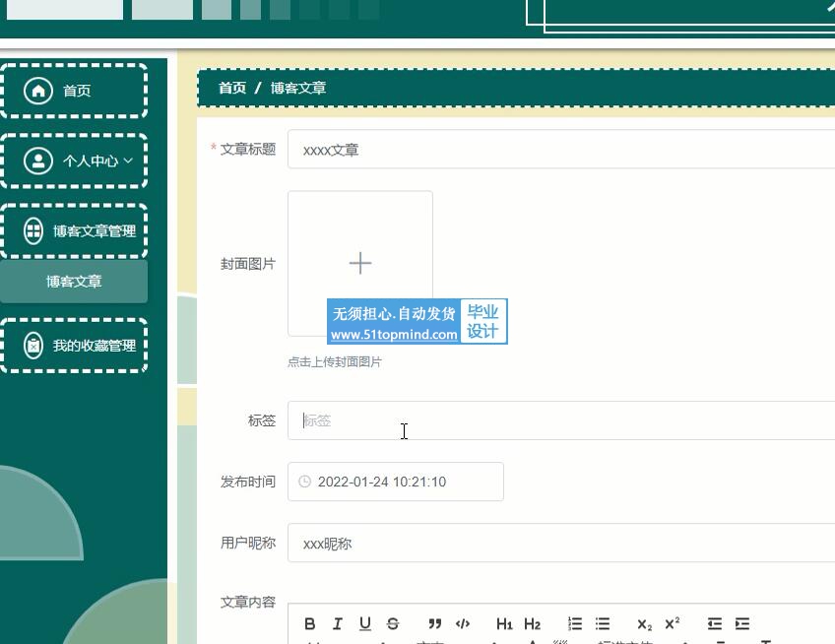This screenshot has width=835, height=644.
Task: Insert a code block in editor
Action: [x=463, y=623]
